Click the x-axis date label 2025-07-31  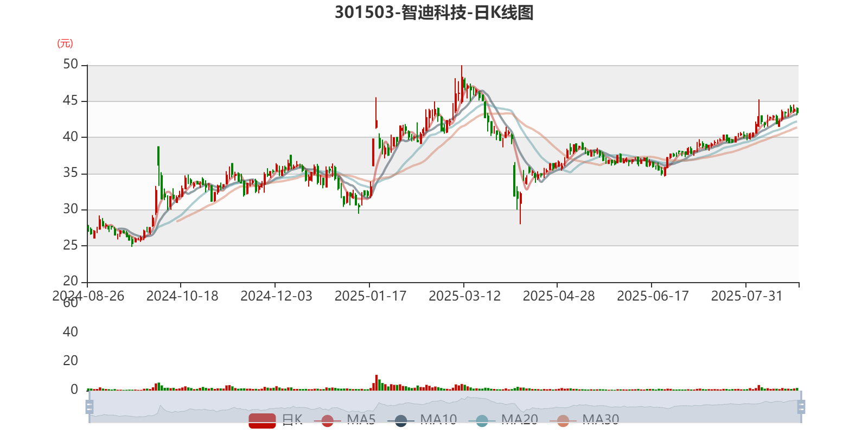[x=747, y=296]
